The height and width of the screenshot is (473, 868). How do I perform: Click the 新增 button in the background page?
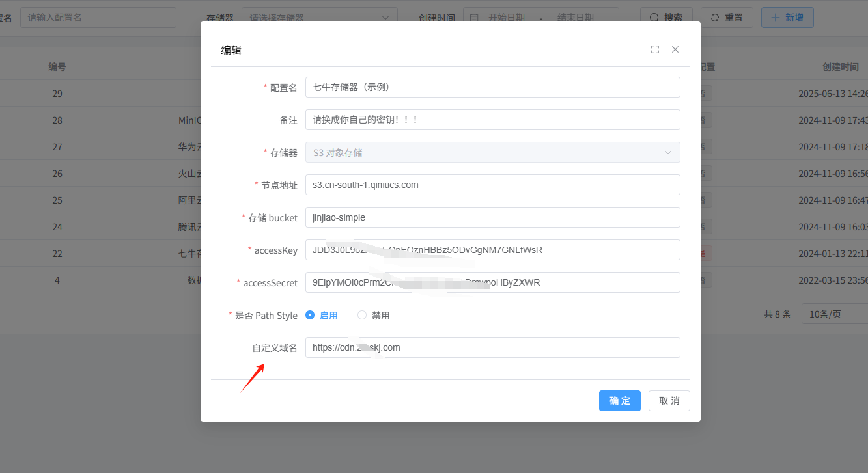787,18
